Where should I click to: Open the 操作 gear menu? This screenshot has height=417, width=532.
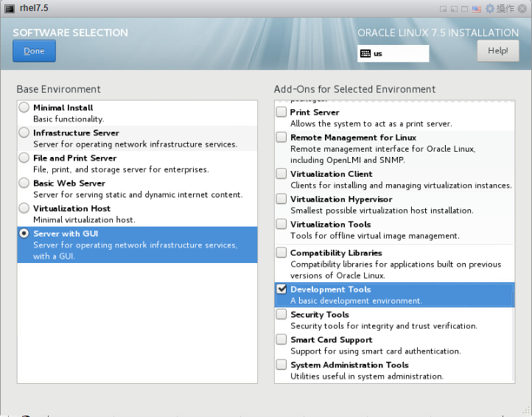500,9
